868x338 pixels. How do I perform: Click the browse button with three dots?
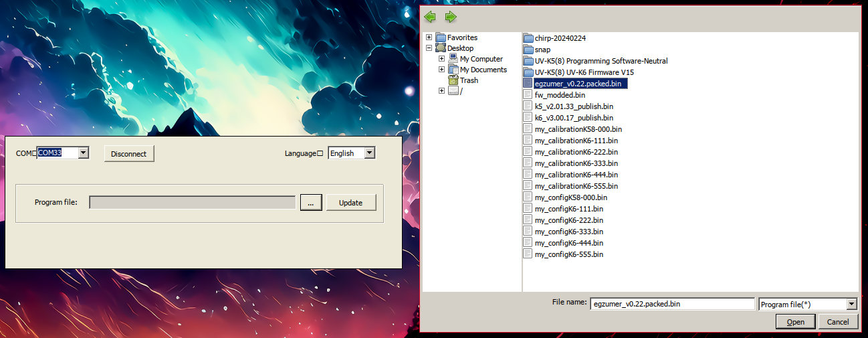coord(311,203)
